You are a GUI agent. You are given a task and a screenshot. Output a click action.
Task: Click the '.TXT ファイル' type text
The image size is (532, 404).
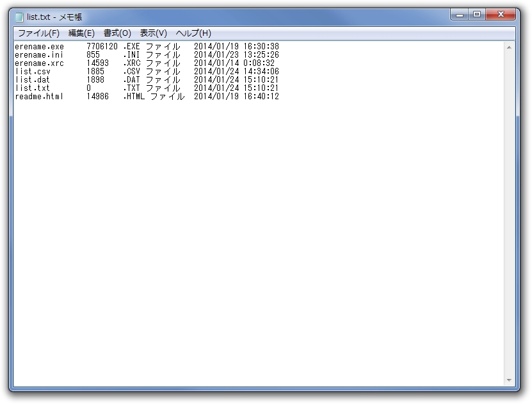pos(152,88)
